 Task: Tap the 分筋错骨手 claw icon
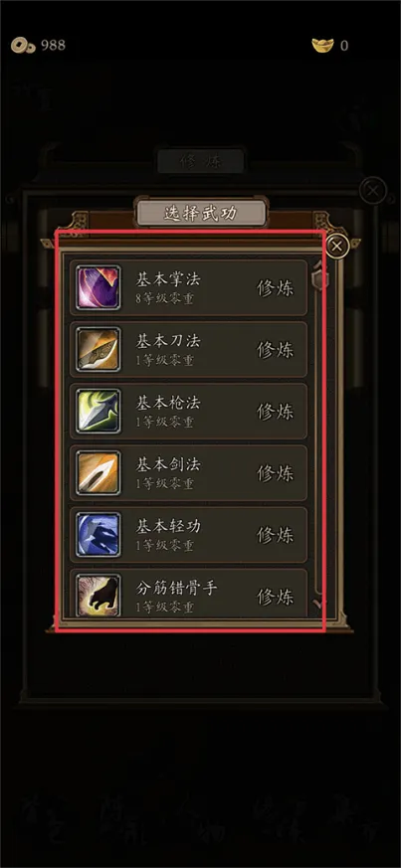coord(99,596)
